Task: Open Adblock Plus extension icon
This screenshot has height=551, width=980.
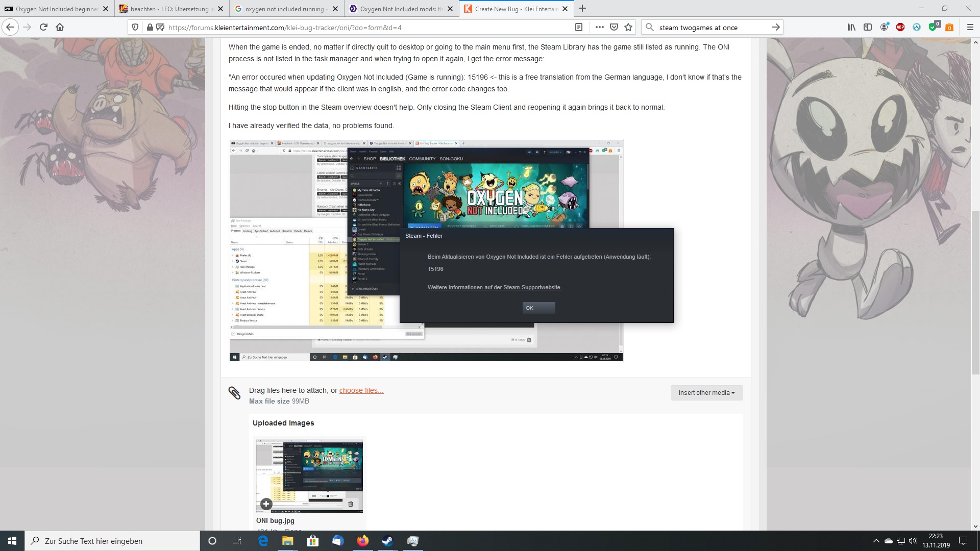Action: click(900, 28)
